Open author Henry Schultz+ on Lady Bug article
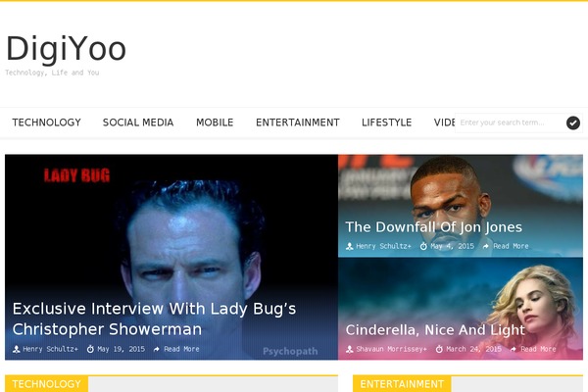 (x=50, y=349)
